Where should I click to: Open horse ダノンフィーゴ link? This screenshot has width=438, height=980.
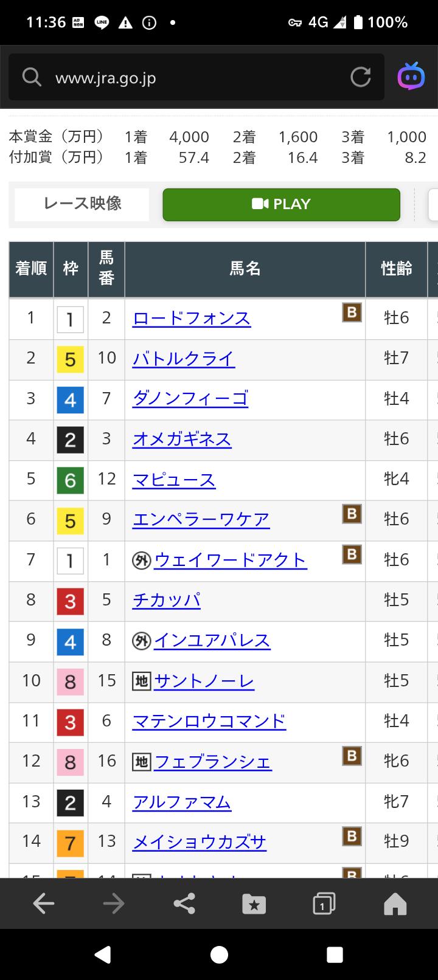(x=190, y=399)
